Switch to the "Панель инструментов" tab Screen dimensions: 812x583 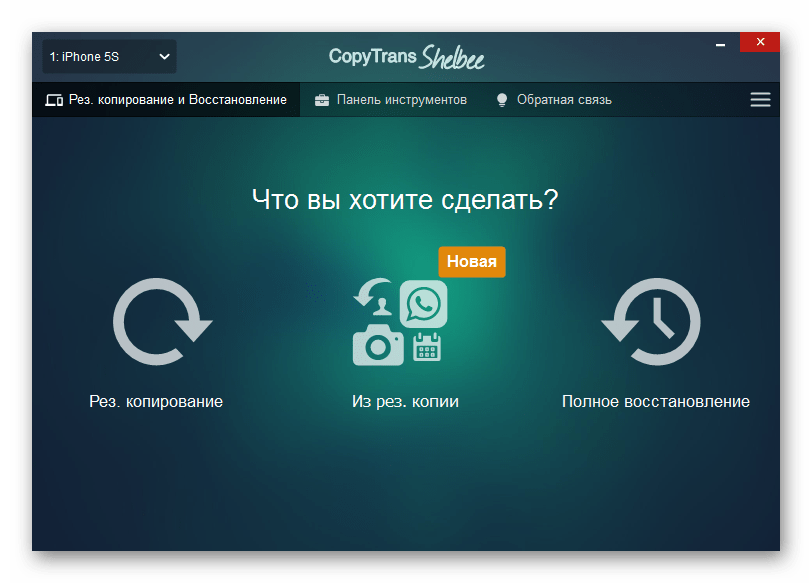click(401, 100)
